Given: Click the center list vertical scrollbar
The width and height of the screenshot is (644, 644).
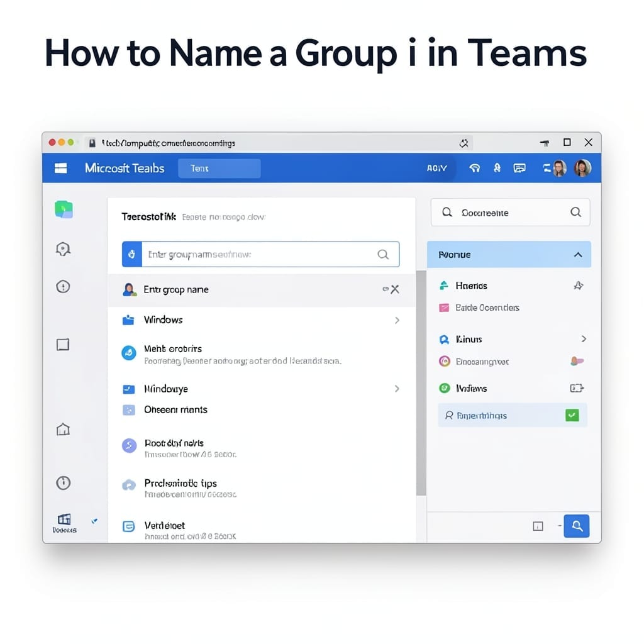Looking at the screenshot, I should click(421, 383).
